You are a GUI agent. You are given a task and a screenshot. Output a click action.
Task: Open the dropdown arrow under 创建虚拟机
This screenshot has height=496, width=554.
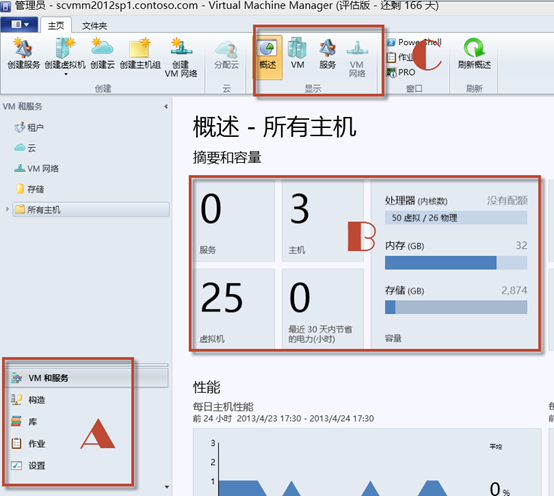(x=66, y=74)
